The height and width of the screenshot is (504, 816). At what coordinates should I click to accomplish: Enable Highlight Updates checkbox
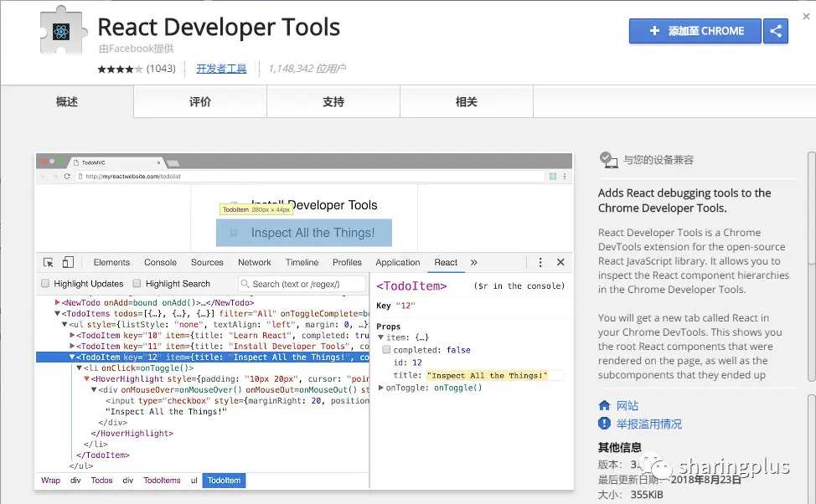[x=45, y=284]
